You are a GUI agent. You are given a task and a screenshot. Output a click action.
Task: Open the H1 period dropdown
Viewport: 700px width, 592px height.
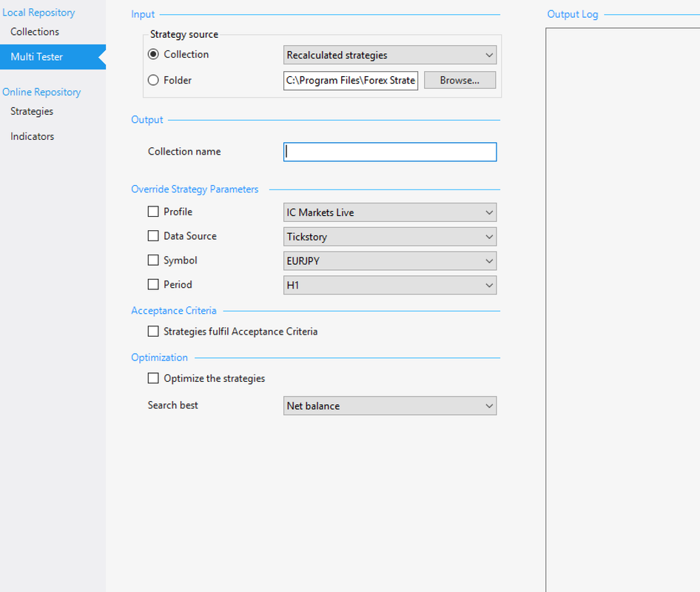tap(390, 286)
